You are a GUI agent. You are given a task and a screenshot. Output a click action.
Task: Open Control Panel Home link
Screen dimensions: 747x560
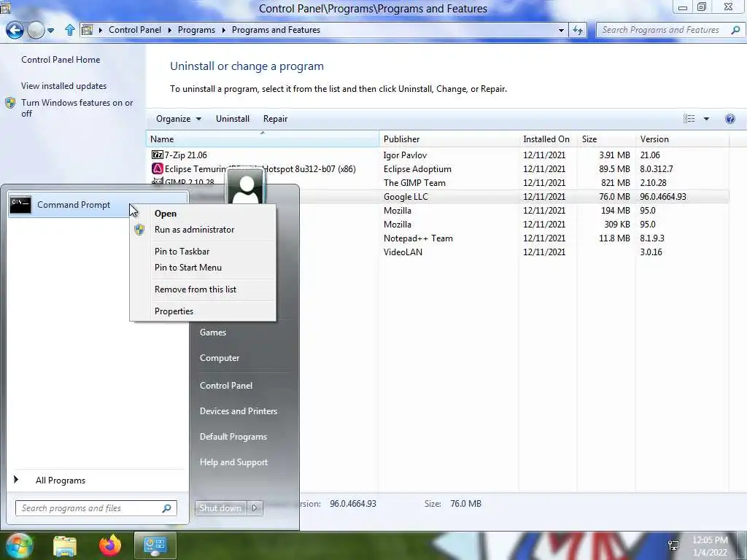pos(61,60)
